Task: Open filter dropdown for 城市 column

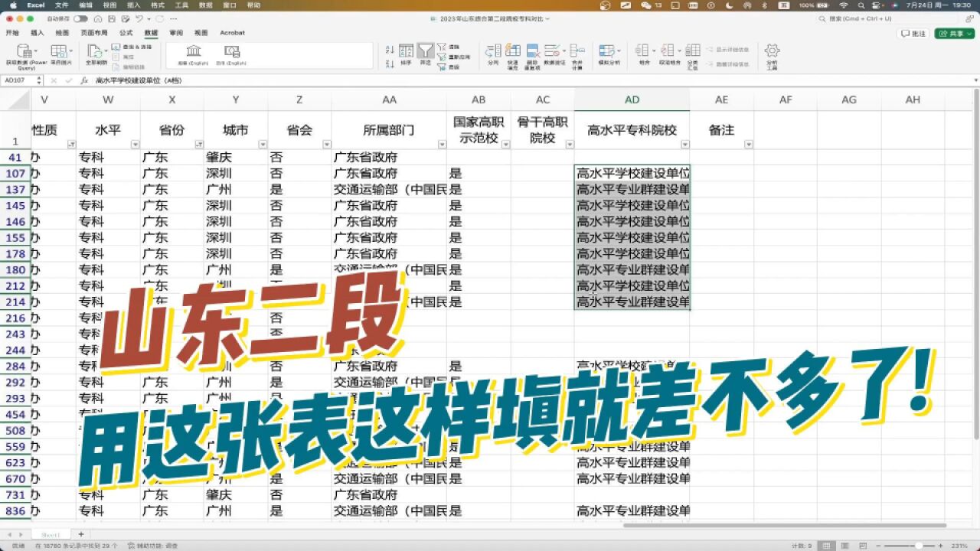Action: [262, 145]
